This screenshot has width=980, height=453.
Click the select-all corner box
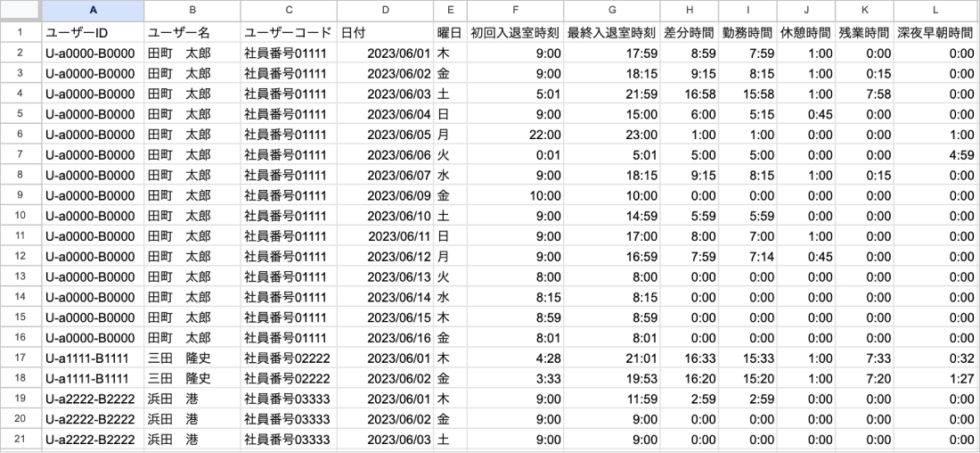[20, 11]
